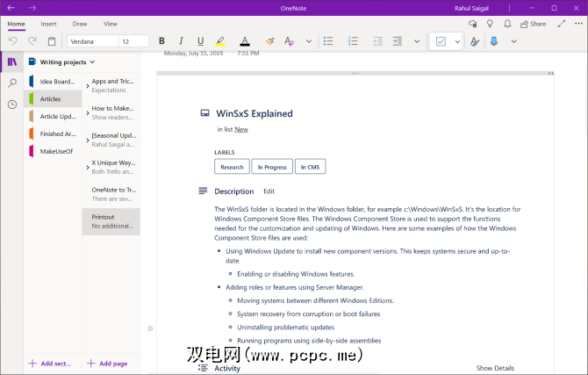Image resolution: width=588 pixels, height=375 pixels.
Task: Toggle italic formatting
Action: pos(181,41)
